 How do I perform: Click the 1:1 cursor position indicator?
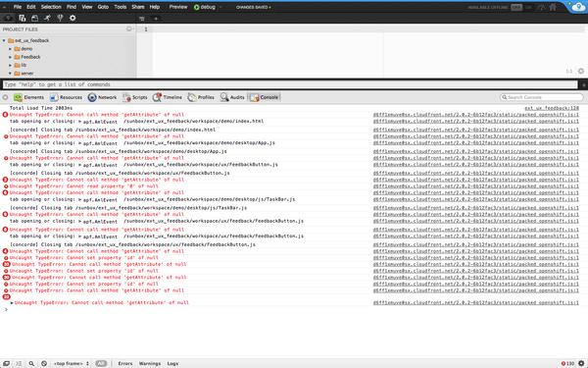568,72
